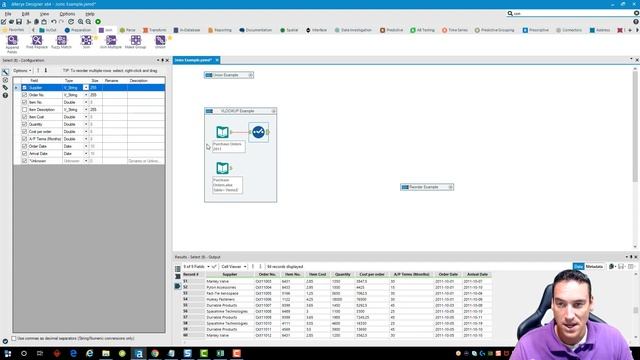Click the move-down arrow in the configuration toolbar

point(46,71)
